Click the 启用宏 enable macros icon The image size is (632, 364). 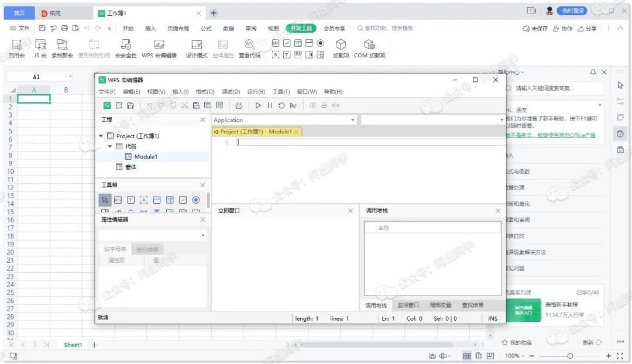[16, 44]
